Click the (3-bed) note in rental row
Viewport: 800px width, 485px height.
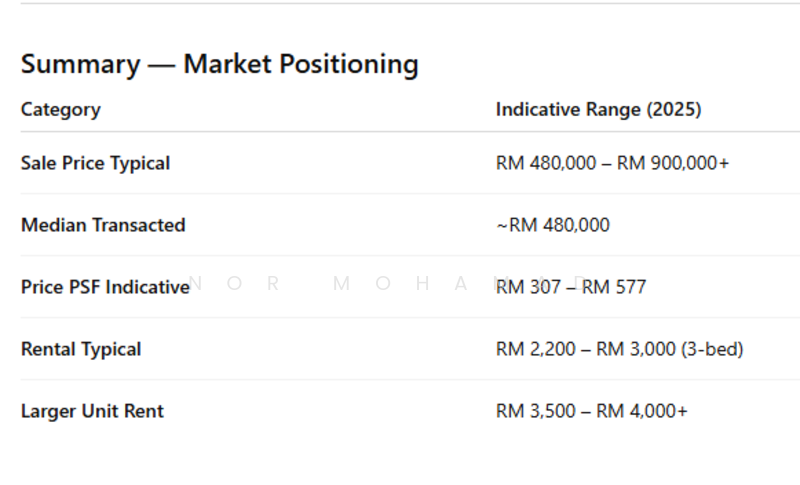pos(711,349)
